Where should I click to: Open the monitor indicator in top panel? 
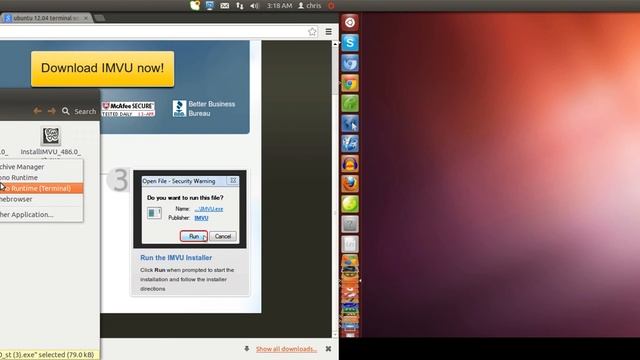(209, 6)
